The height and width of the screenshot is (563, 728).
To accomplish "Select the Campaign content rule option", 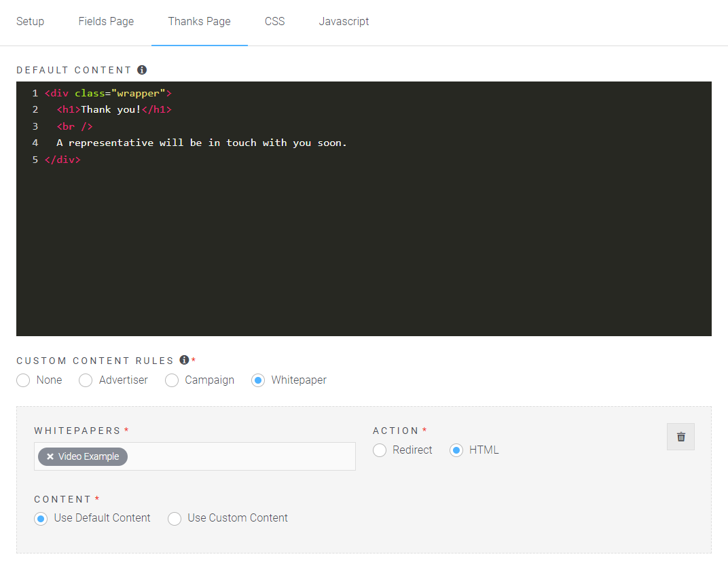I will pos(172,380).
